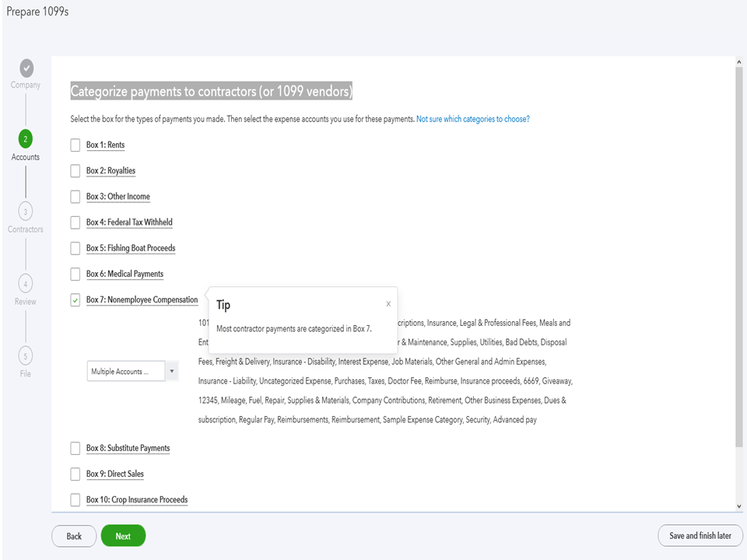Check the Box 1: Rents checkbox
Viewport: 747px width, 560px height.
pos(75,145)
